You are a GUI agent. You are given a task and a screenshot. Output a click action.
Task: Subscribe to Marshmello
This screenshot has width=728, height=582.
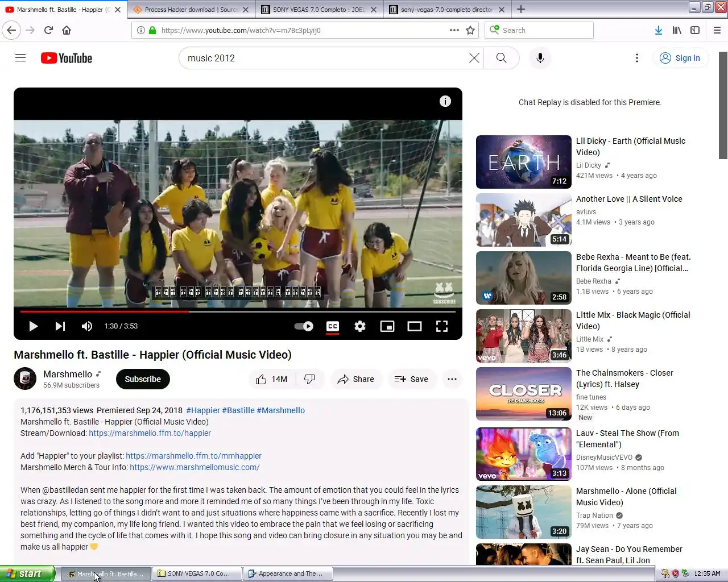coord(143,379)
